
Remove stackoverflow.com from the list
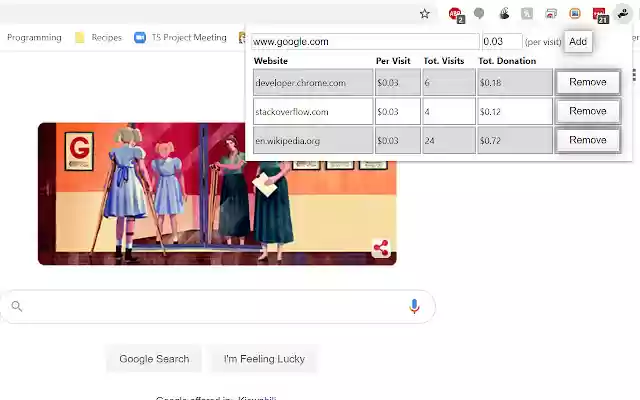[588, 111]
